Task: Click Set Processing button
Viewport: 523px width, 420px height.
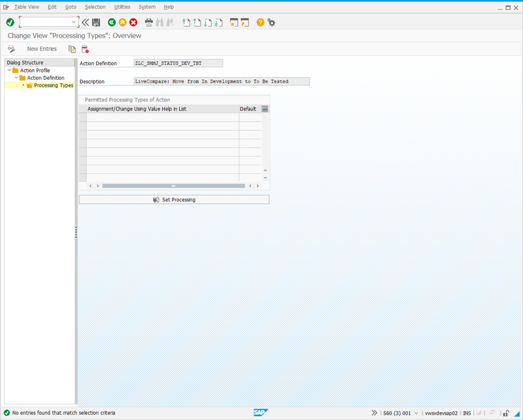Action: click(174, 200)
